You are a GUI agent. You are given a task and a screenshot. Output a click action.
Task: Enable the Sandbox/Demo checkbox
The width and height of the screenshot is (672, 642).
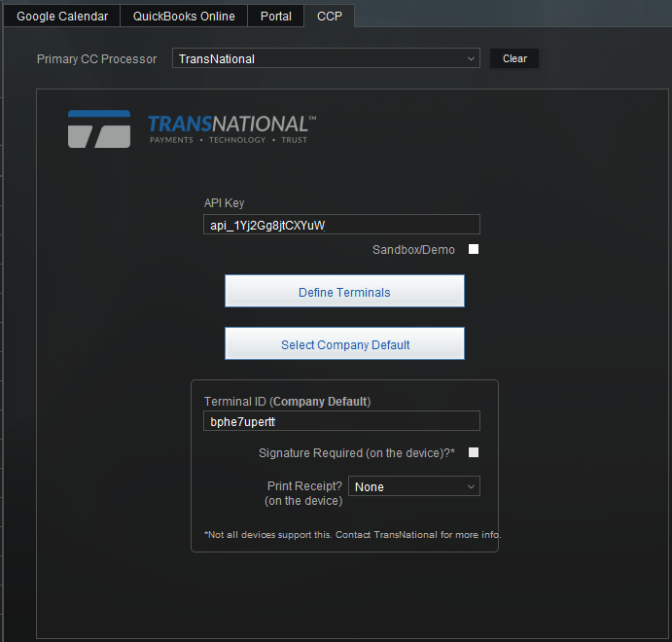click(x=474, y=249)
